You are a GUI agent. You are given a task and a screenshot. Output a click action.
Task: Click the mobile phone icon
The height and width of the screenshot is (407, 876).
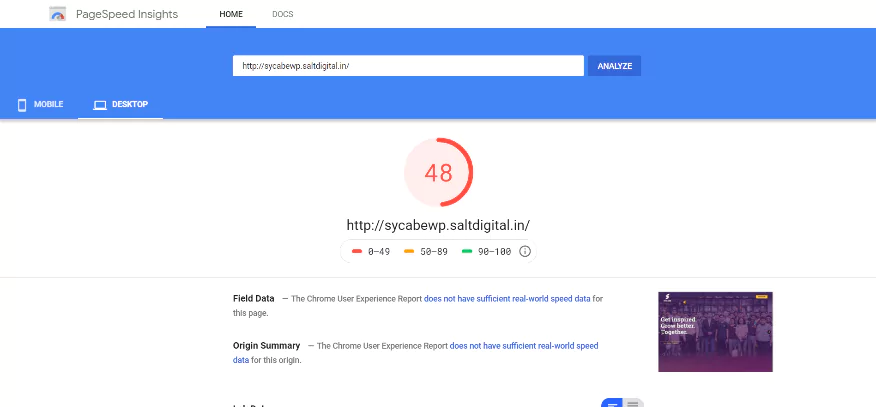[x=22, y=105]
